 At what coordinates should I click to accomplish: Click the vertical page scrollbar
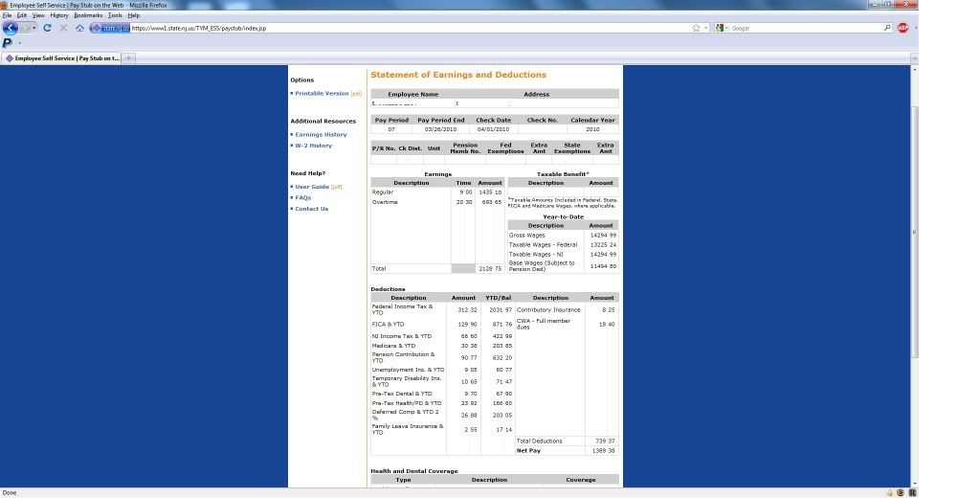[x=914, y=230]
